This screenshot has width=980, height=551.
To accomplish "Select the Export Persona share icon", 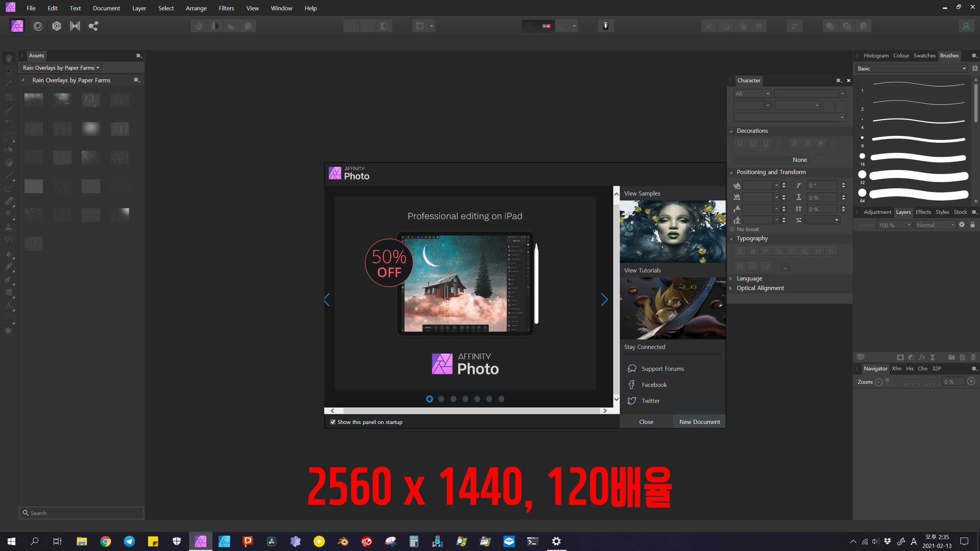I will [93, 26].
